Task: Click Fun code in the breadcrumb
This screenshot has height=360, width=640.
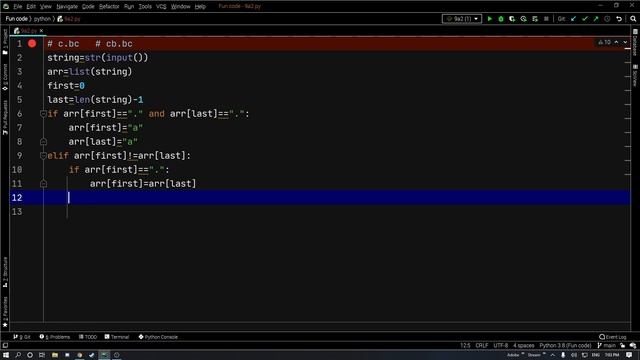Action: [16, 19]
